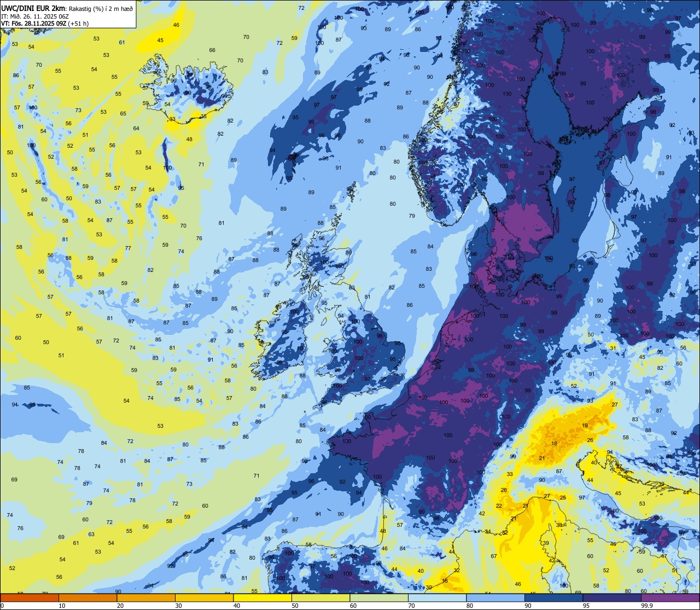Select the 90–95 dark blue legend swatch
The height and width of the screenshot is (610, 700).
tap(554, 597)
